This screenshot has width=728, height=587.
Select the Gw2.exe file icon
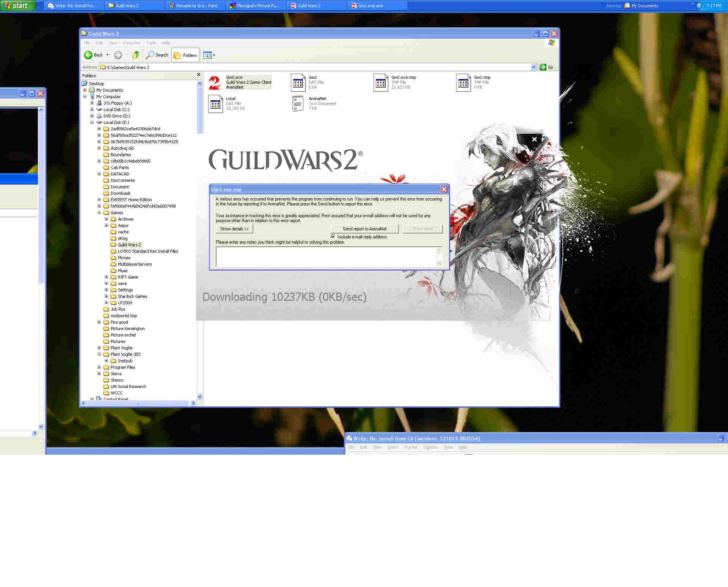(215, 82)
